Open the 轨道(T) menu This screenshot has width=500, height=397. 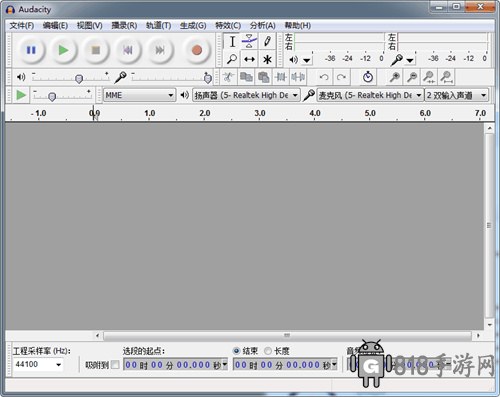(x=159, y=25)
